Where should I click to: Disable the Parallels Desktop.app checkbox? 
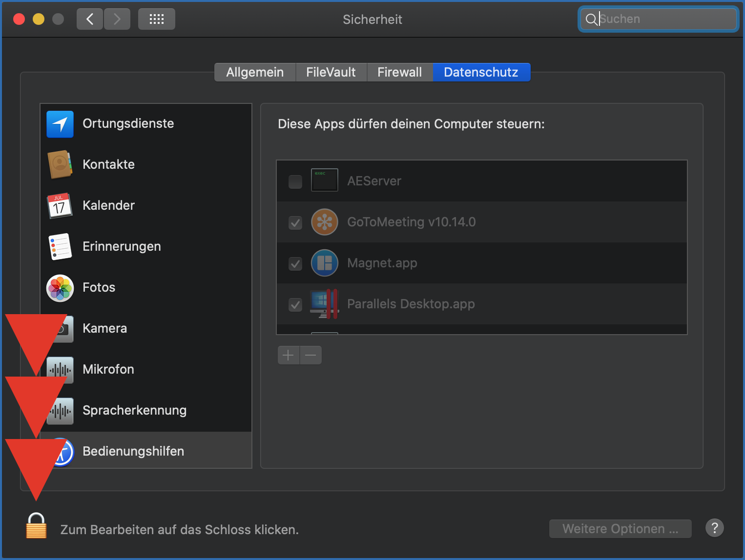click(x=295, y=304)
